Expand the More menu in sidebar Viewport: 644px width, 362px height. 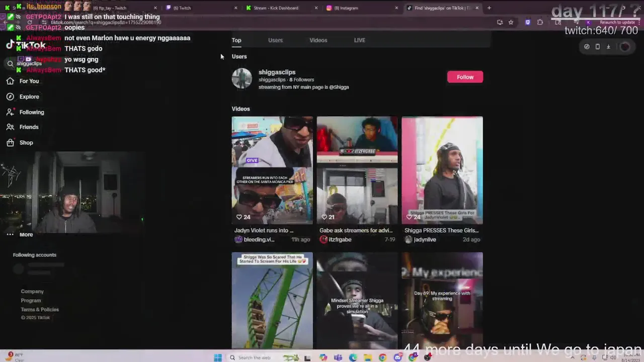pos(20,234)
